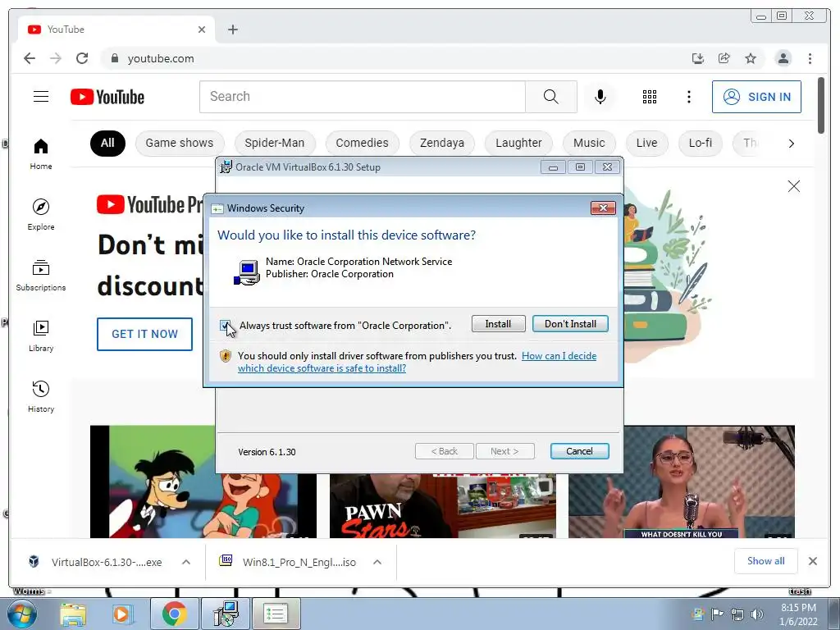This screenshot has height=630, width=840.
Task: Select the Comedies chip
Action: [362, 143]
